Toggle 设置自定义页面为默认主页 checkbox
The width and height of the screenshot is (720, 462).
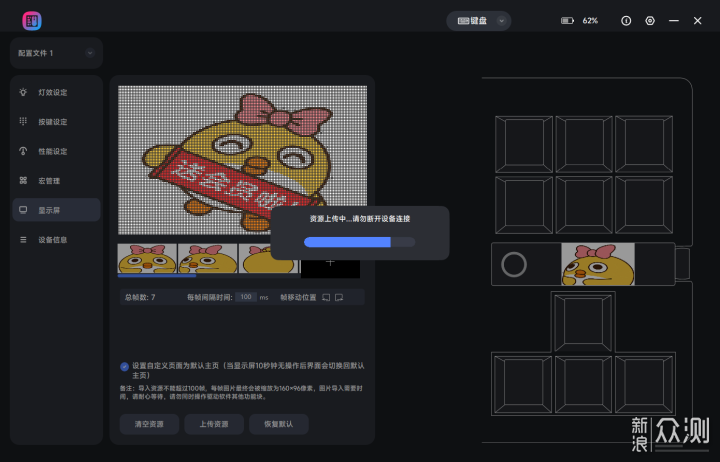(x=124, y=366)
